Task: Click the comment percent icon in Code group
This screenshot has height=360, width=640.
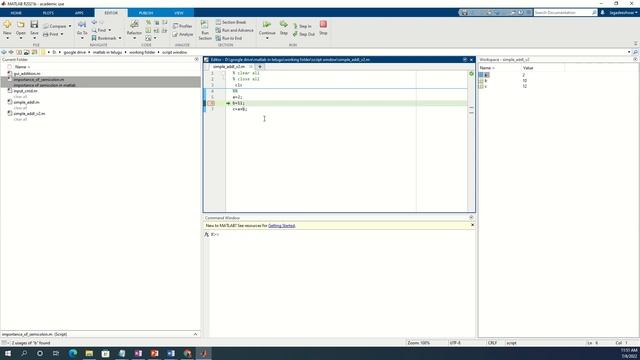Action: 149,22
